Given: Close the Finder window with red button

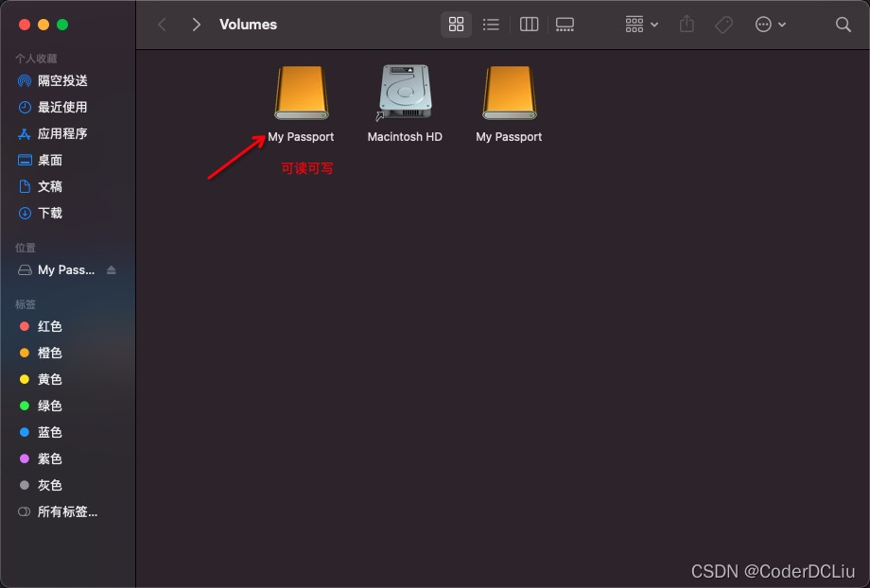Looking at the screenshot, I should (25, 25).
